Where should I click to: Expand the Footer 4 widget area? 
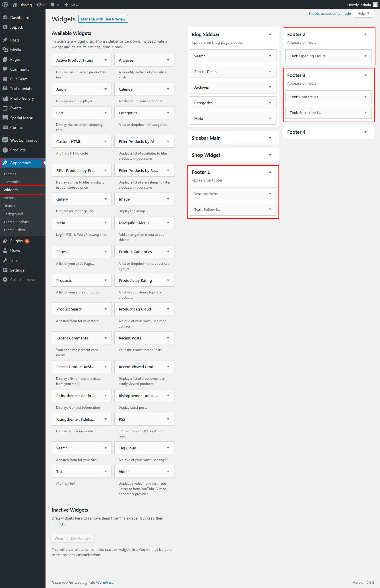365,132
